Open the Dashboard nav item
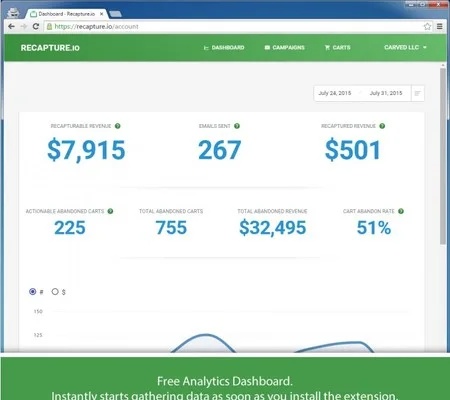450x400 pixels. [224, 48]
